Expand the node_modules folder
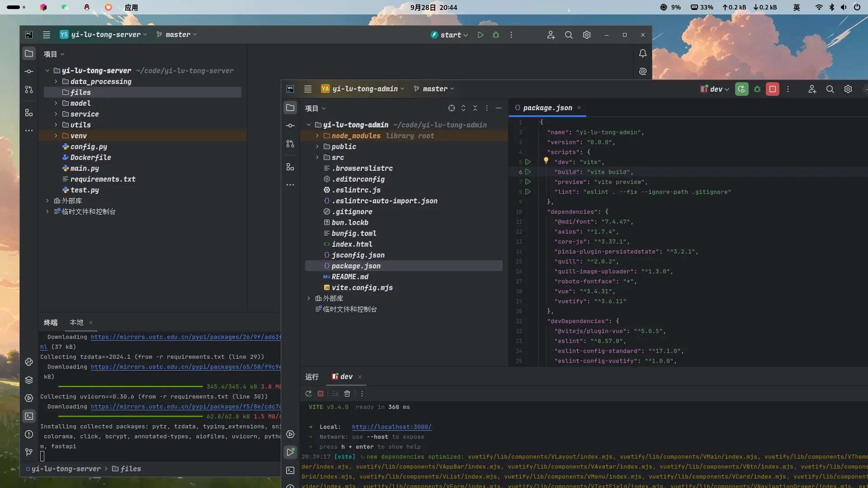 point(317,136)
